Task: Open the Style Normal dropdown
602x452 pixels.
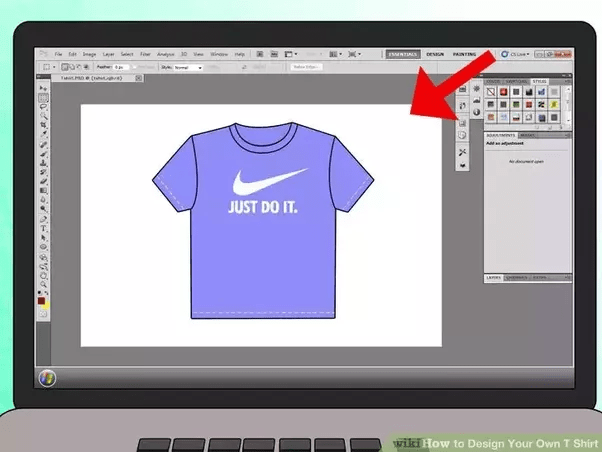Action: pos(188,68)
